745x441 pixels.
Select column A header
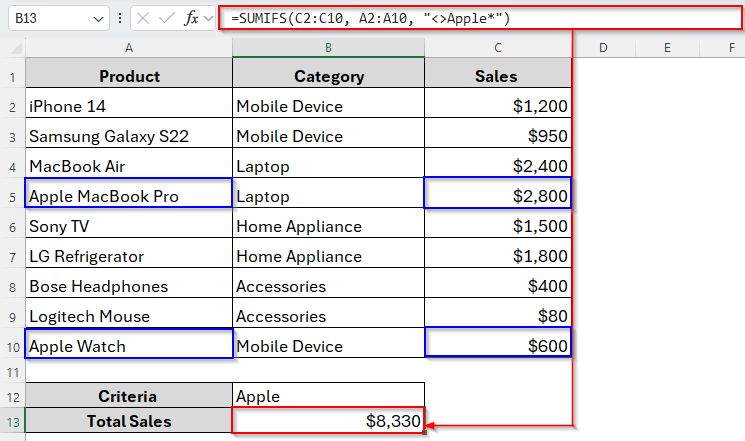point(128,47)
